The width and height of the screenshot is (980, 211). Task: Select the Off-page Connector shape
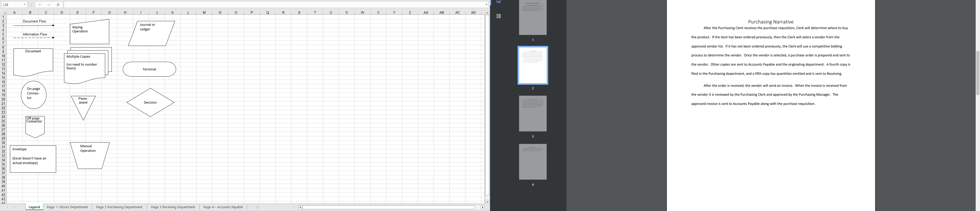[x=35, y=127]
